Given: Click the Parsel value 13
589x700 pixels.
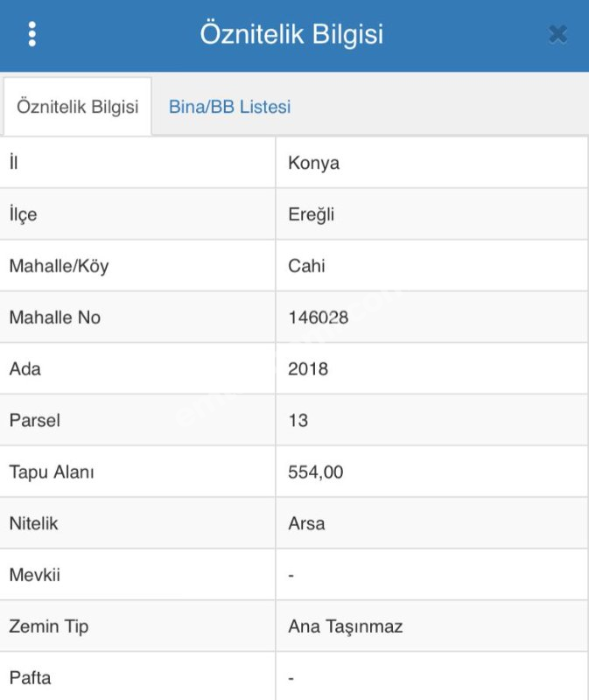Looking at the screenshot, I should click(x=298, y=421).
